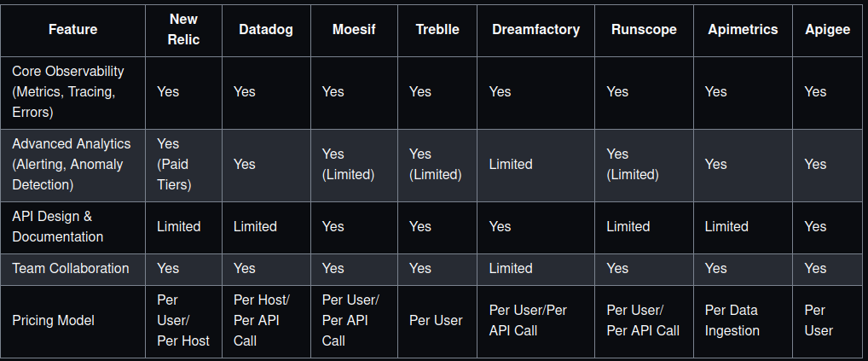Click Datadog's 'Per Host/ Per API Call' cell

tap(262, 320)
